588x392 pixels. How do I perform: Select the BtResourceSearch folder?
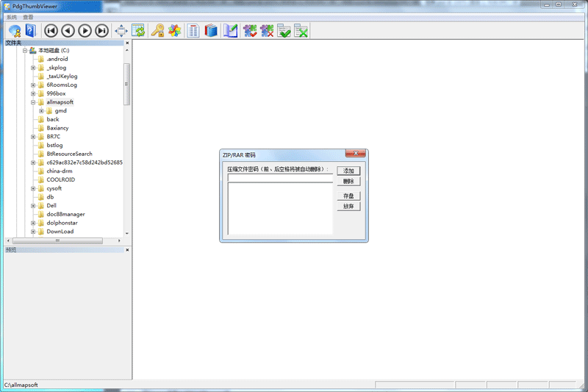point(69,154)
